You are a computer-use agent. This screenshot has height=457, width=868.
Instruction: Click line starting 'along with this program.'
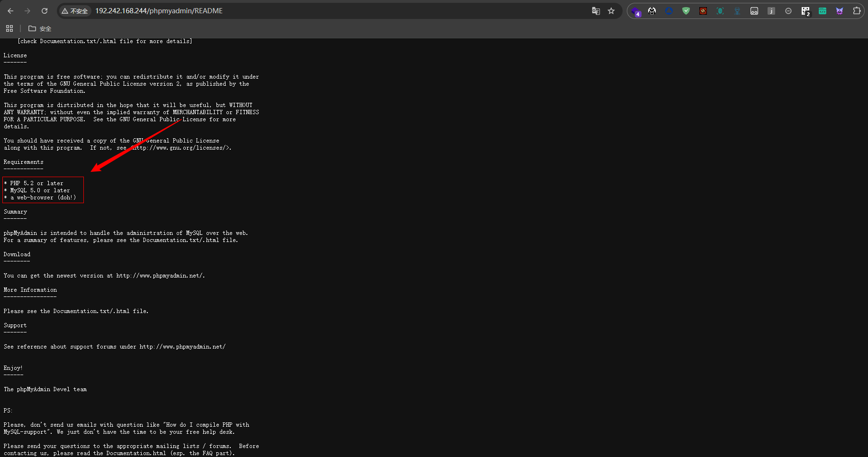click(x=118, y=148)
